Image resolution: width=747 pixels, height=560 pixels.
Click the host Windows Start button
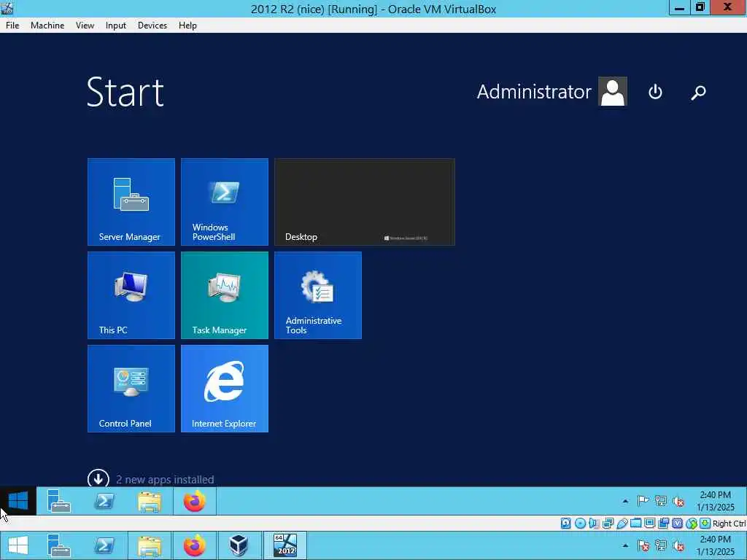[18, 545]
